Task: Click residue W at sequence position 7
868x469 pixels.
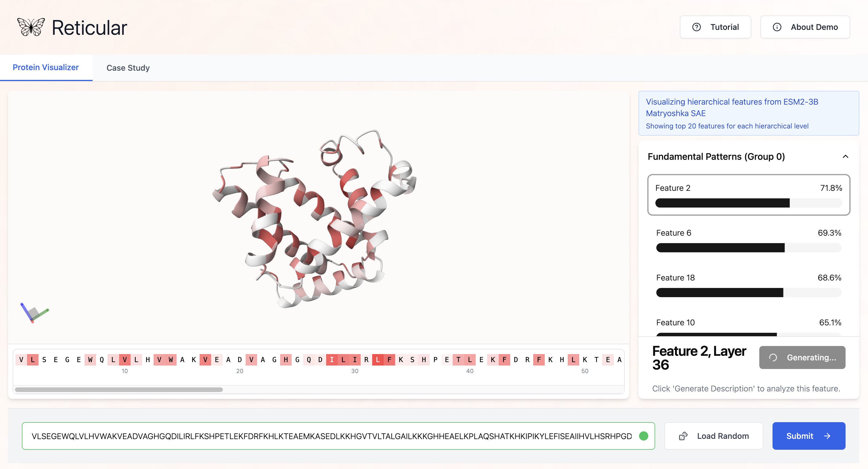Action: [x=90, y=360]
